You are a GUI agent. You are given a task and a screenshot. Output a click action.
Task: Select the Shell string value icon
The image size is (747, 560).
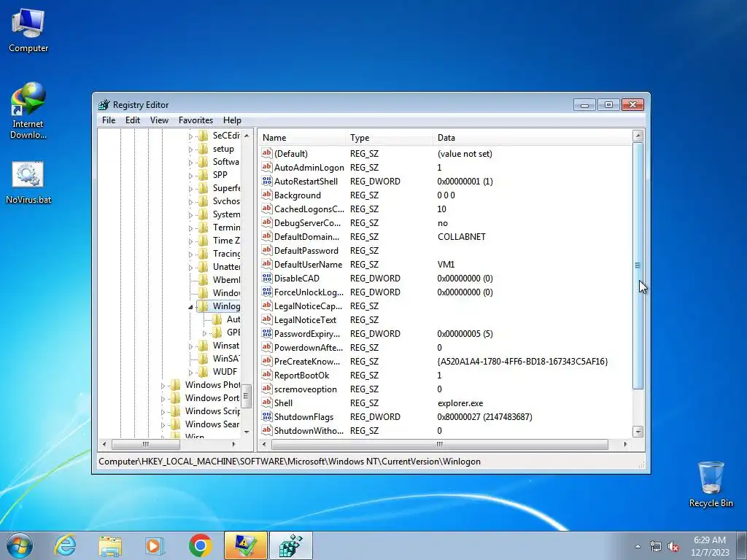pyautogui.click(x=267, y=402)
